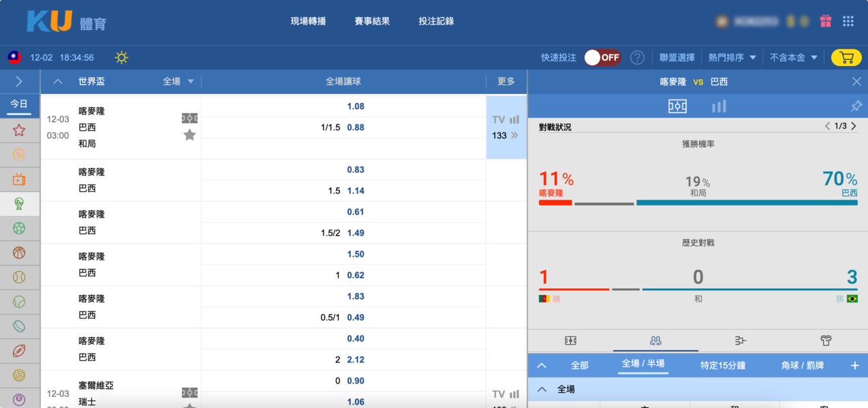The height and width of the screenshot is (408, 868).
Task: Select the 角球 / 罰牌 tab
Action: pyautogui.click(x=803, y=366)
